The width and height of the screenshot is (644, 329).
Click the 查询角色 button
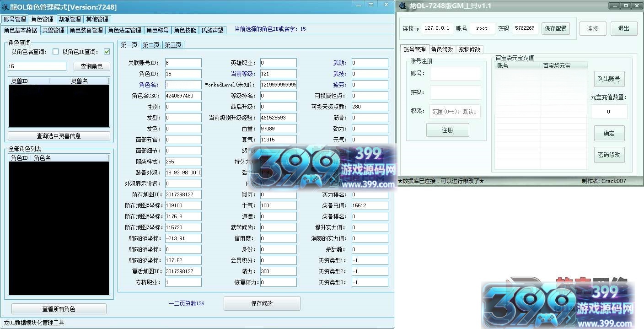pos(92,66)
